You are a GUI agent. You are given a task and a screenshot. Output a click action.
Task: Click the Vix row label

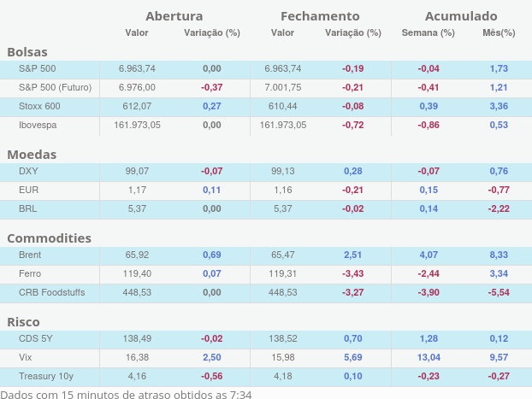coord(26,357)
